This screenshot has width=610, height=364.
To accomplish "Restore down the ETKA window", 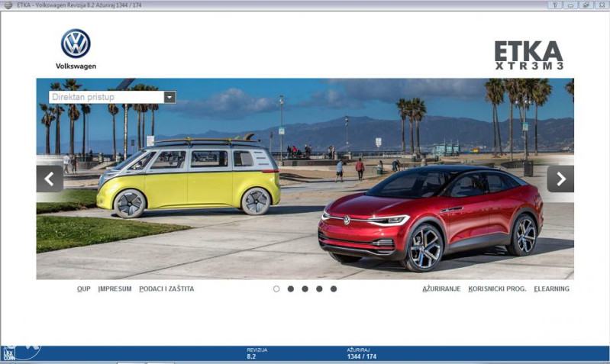I will [x=586, y=5].
